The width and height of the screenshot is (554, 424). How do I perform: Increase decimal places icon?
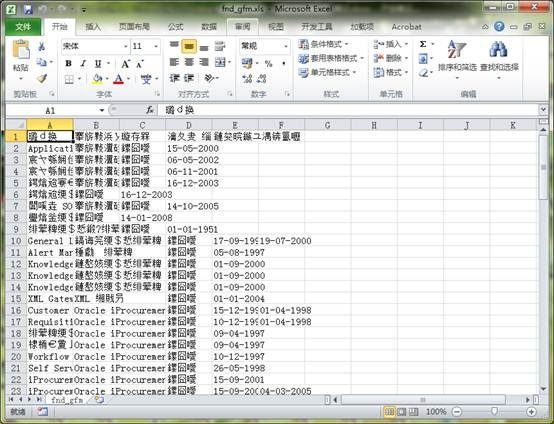point(247,79)
